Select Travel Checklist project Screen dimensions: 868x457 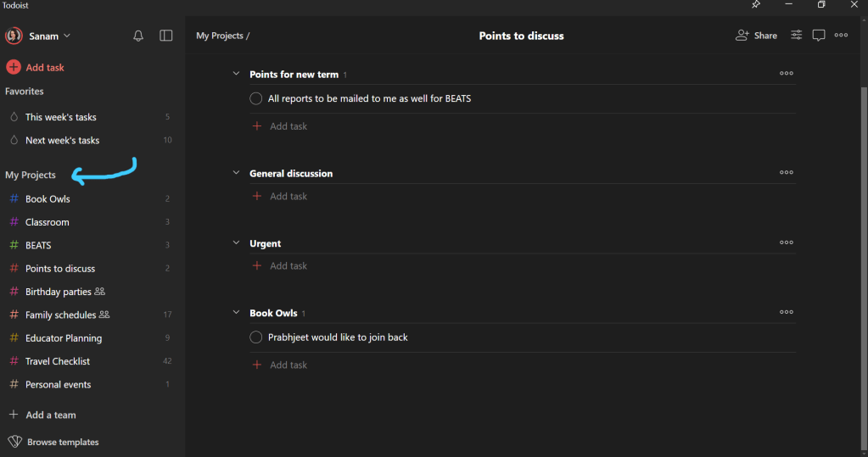(58, 361)
